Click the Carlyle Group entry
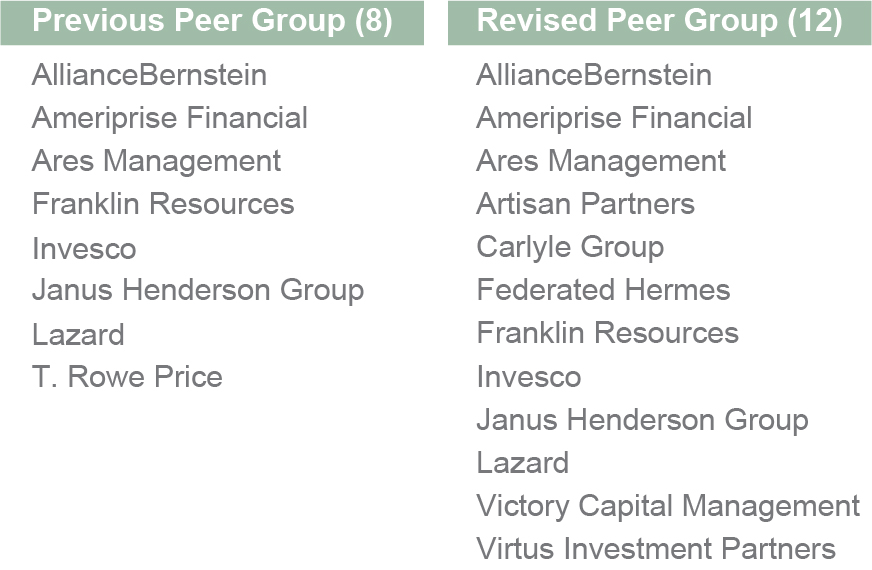The image size is (872, 570). coord(570,247)
